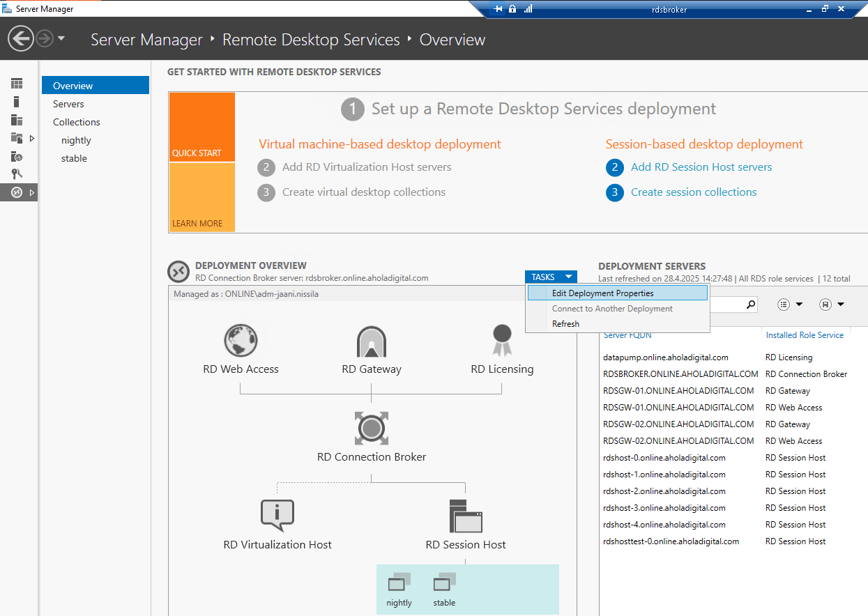Viewport: 868px width, 616px height.
Task: Click the Server Manager title bar icon
Action: (x=7, y=8)
